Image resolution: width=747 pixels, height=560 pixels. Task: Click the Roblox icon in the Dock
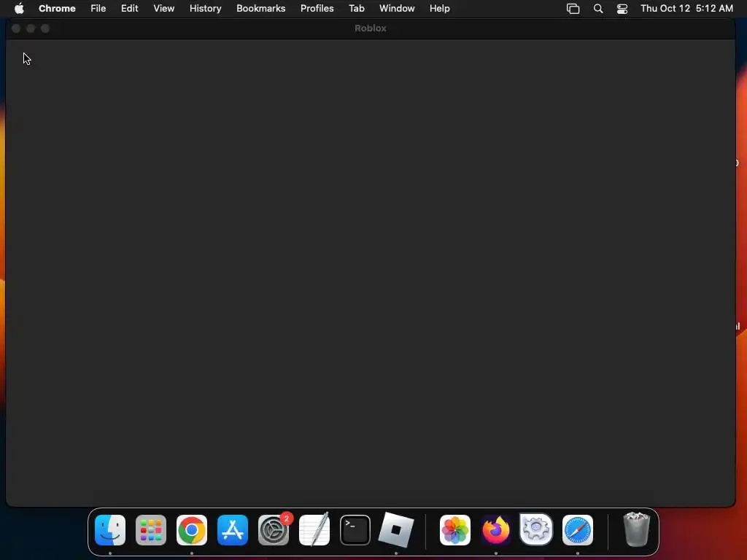[x=396, y=530]
